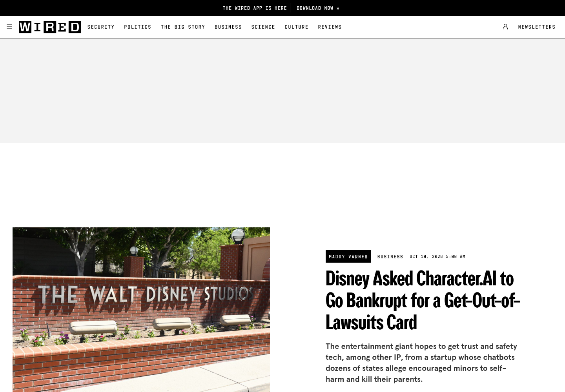Click the Download Now banner link

pos(318,8)
